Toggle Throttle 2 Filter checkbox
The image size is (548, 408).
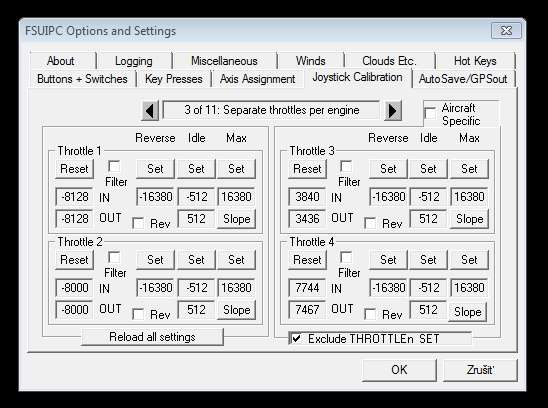coord(114,257)
